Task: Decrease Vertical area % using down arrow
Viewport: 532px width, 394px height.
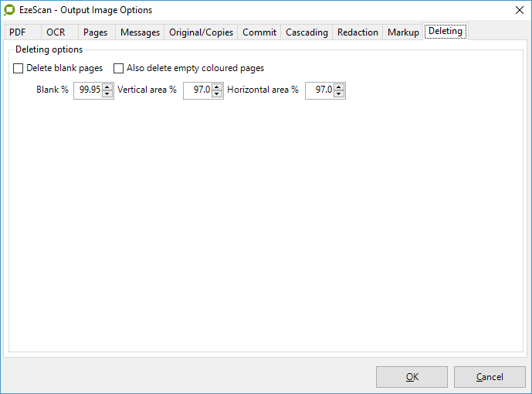Action: 217,94
